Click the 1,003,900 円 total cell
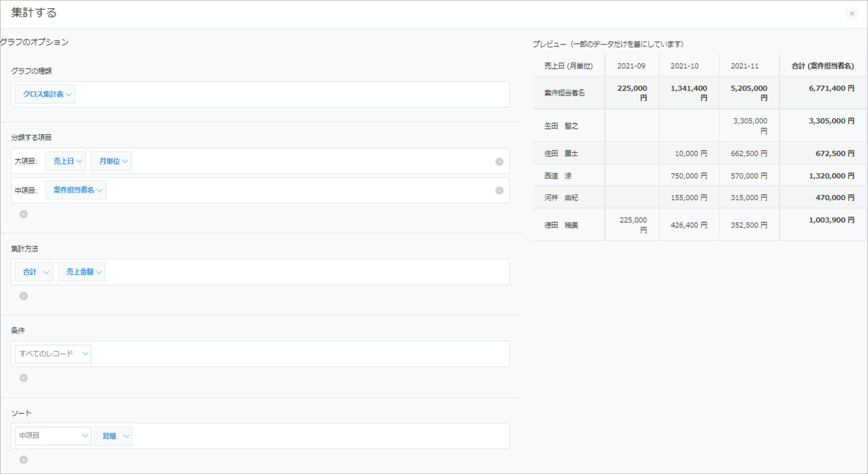868x474 pixels. click(x=823, y=225)
